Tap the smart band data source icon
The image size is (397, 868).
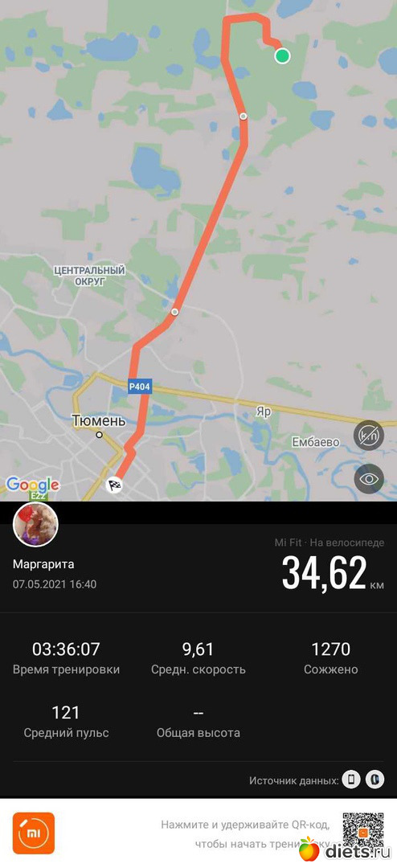(x=374, y=780)
